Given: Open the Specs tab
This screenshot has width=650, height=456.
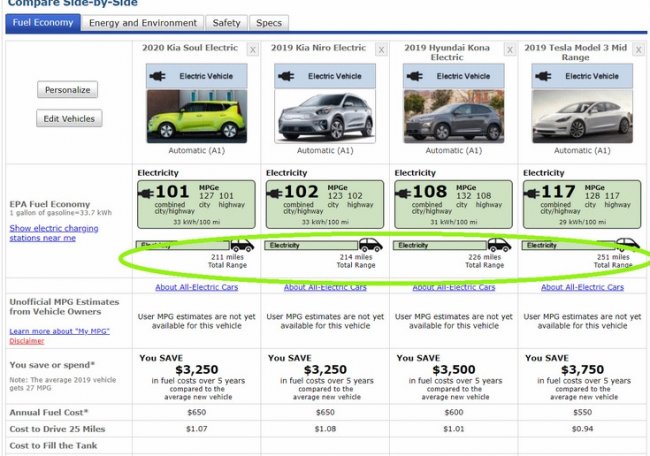Looking at the screenshot, I should [x=268, y=23].
